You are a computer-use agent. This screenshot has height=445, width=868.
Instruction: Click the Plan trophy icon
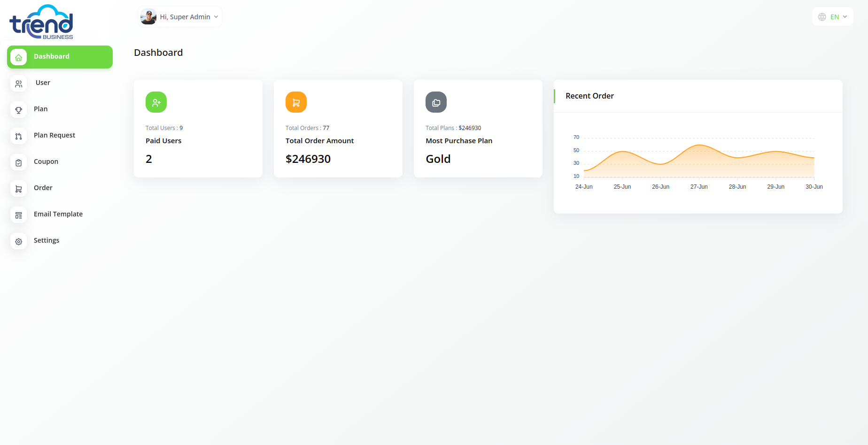[18, 110]
